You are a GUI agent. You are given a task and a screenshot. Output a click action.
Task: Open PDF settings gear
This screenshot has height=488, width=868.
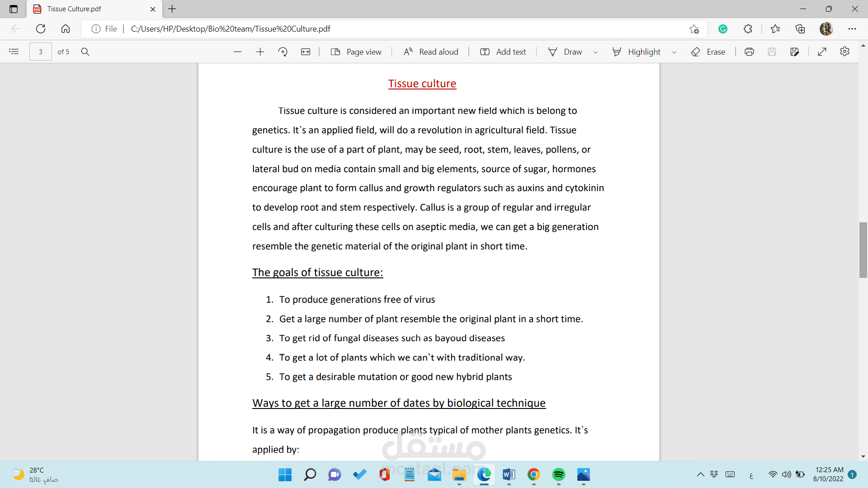[x=844, y=52]
